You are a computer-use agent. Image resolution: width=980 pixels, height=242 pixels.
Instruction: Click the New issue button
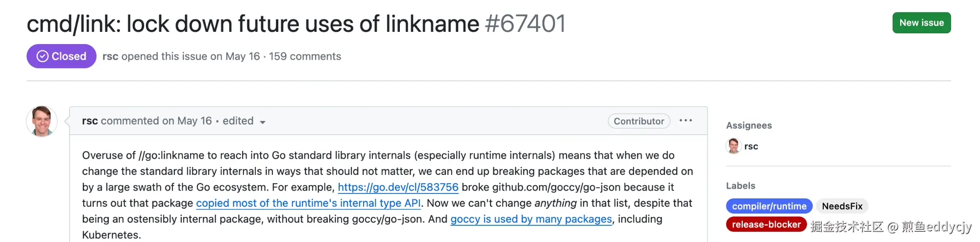921,23
